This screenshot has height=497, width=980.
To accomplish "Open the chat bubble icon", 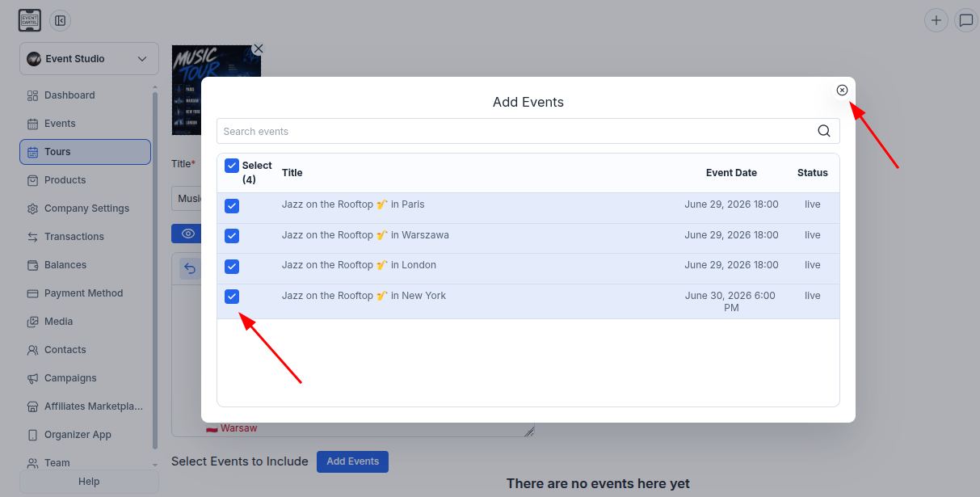I will pyautogui.click(x=965, y=20).
